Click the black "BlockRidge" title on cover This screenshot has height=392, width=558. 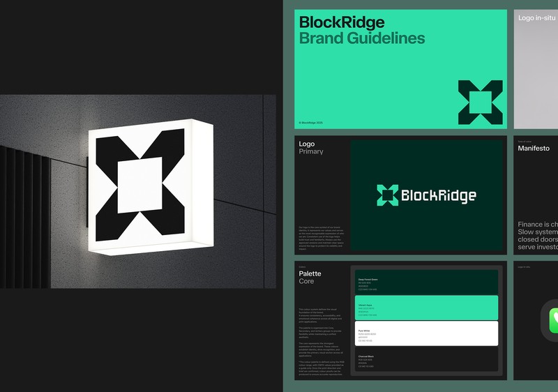point(342,22)
